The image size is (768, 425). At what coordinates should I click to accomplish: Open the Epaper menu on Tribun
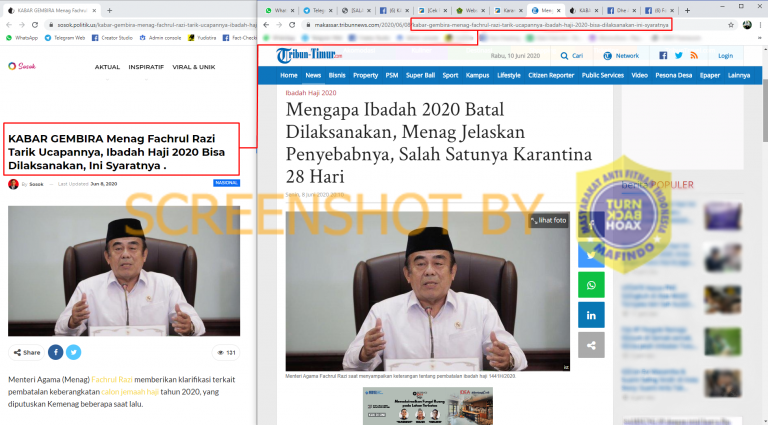[710, 75]
